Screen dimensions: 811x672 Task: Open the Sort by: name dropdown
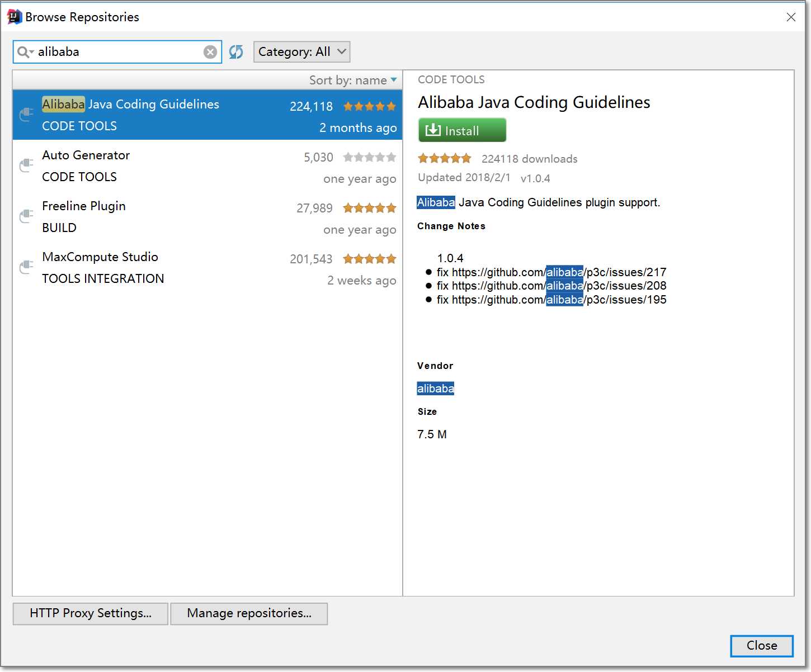tap(353, 81)
